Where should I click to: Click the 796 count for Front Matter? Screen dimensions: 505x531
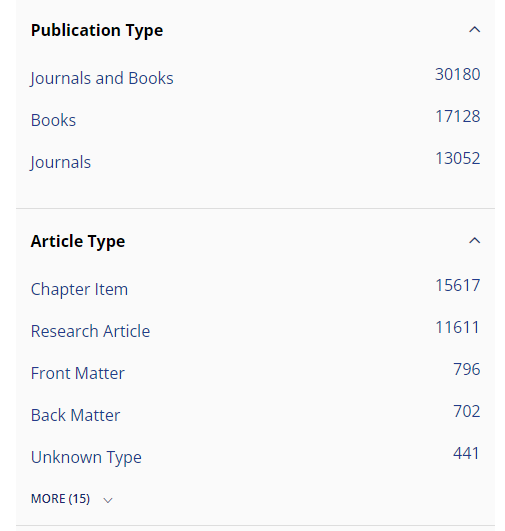click(x=467, y=369)
